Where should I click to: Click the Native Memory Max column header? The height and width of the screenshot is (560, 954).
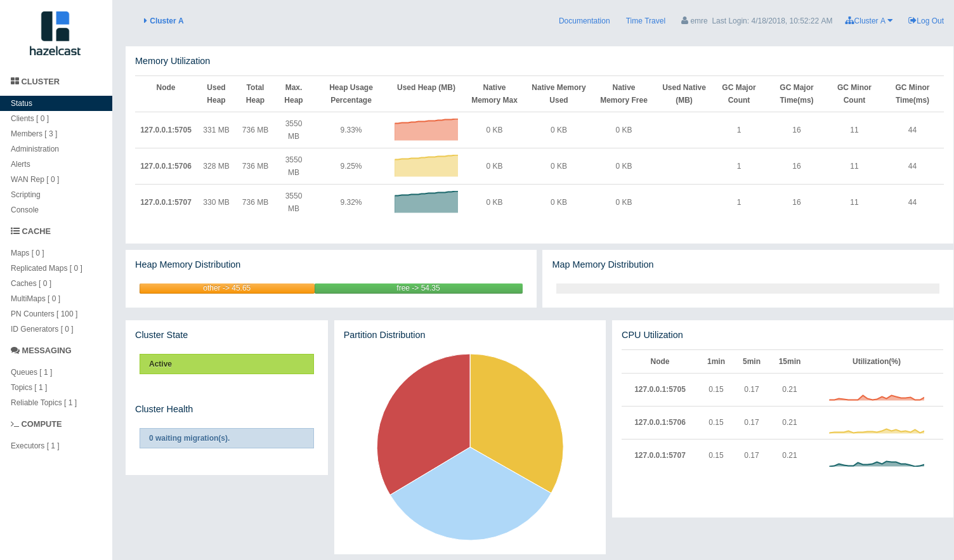click(494, 94)
